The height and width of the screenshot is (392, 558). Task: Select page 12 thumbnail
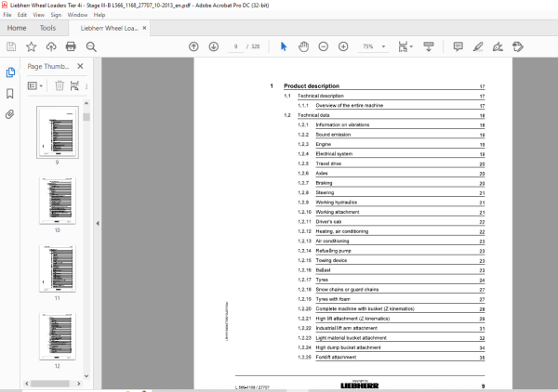(58, 336)
